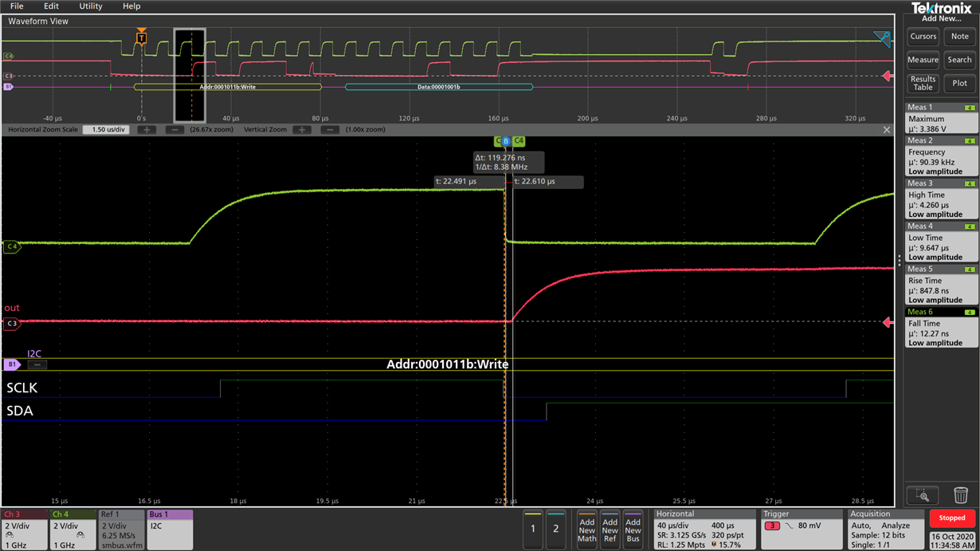The image size is (980, 551).
Task: Click the red "out" waveform label
Action: tap(12, 308)
